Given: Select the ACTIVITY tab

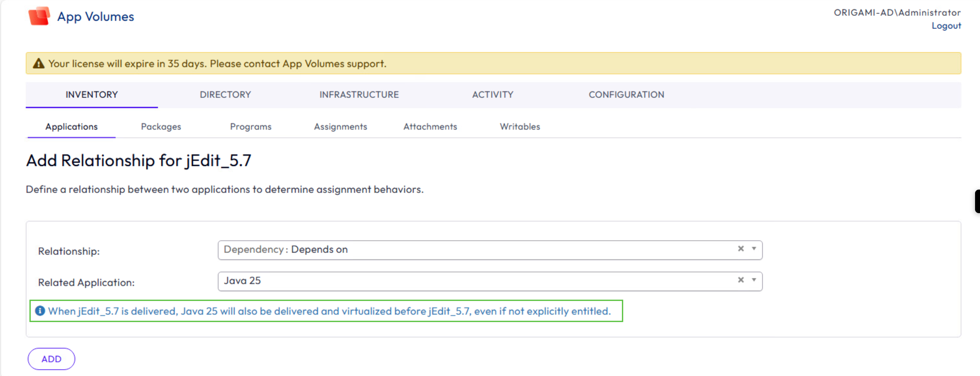Looking at the screenshot, I should [x=493, y=95].
